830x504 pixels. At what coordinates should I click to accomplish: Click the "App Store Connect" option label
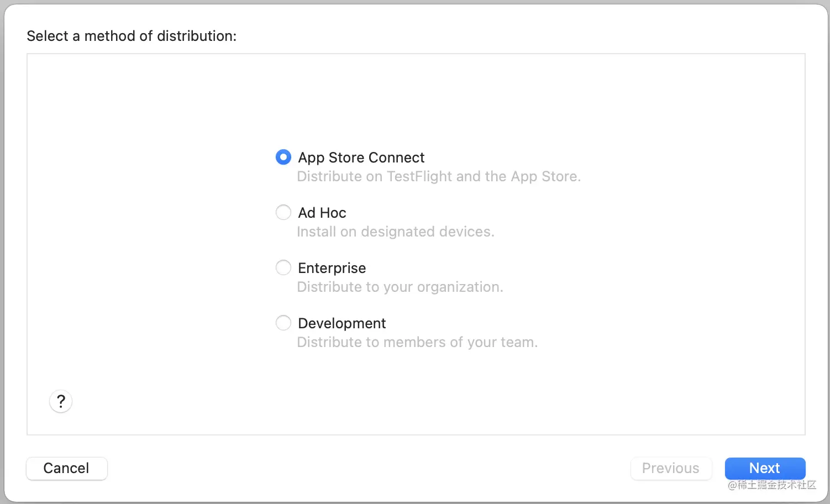tap(361, 158)
